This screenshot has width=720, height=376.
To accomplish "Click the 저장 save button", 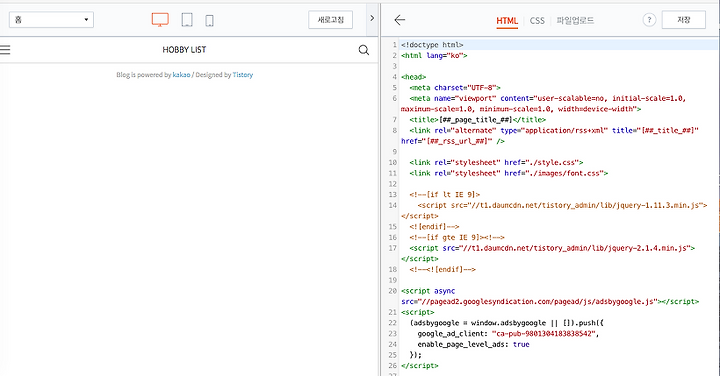I will click(x=684, y=20).
